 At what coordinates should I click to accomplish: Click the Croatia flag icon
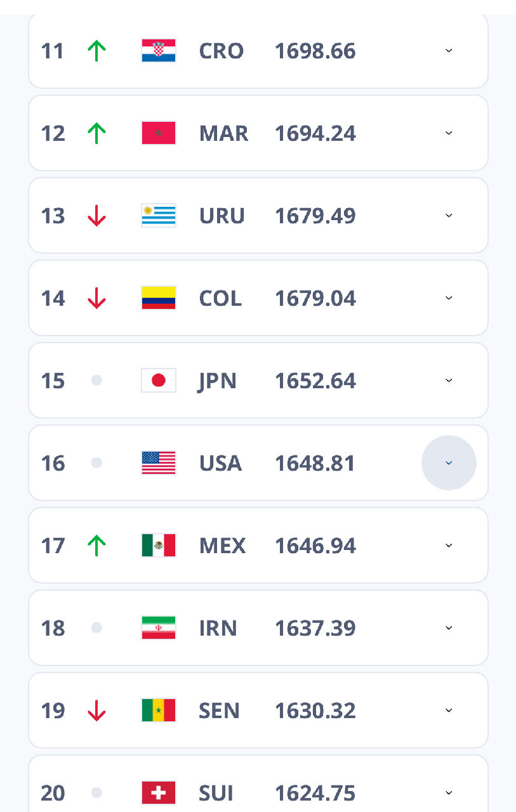[158, 51]
